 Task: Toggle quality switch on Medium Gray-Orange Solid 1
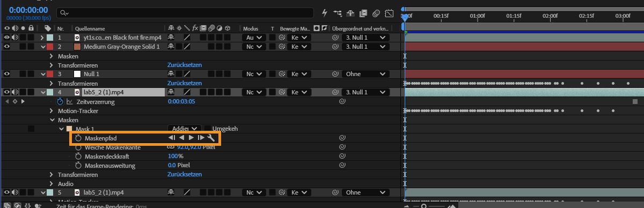pyautogui.click(x=187, y=47)
